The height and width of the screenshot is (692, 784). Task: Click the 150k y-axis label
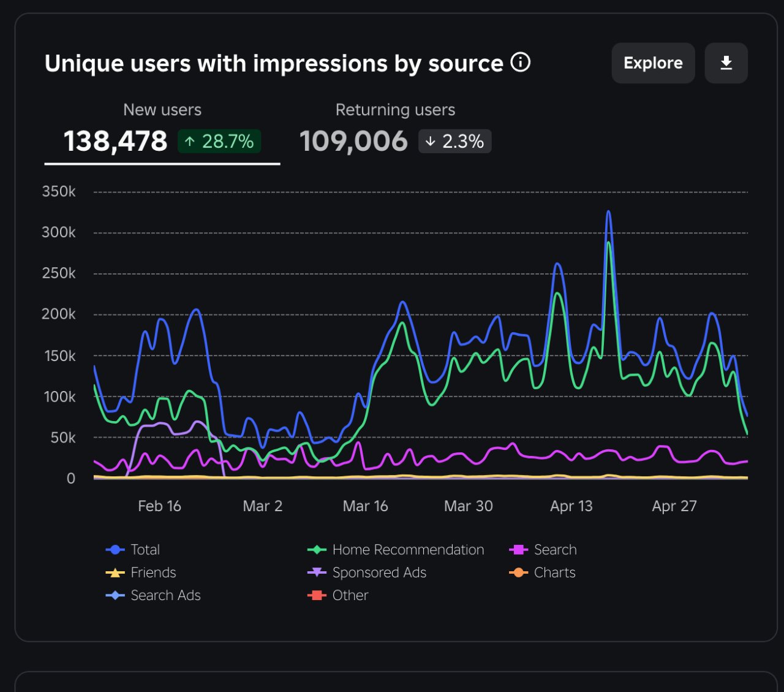(60, 356)
